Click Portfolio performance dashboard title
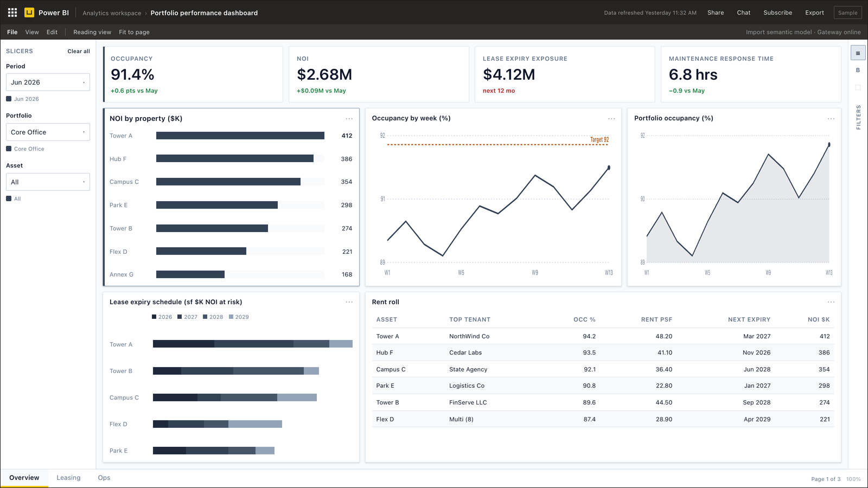The image size is (868, 488). [204, 13]
